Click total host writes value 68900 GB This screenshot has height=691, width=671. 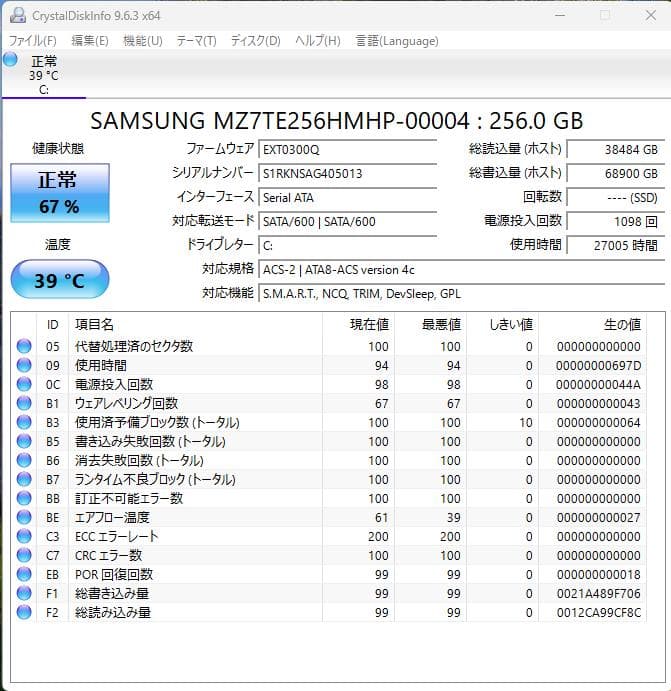615,173
